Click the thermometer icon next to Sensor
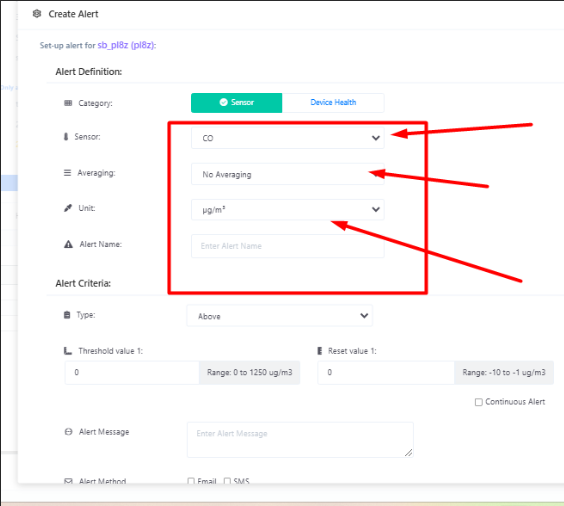 (66, 137)
